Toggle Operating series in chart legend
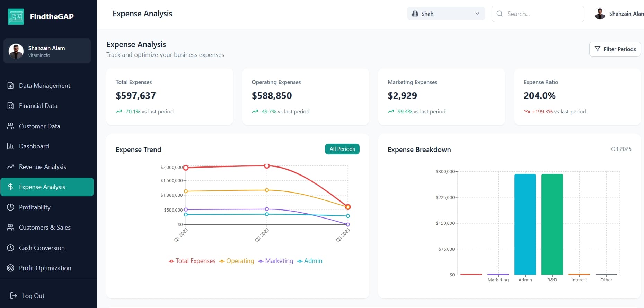The width and height of the screenshot is (644, 308). (237, 261)
